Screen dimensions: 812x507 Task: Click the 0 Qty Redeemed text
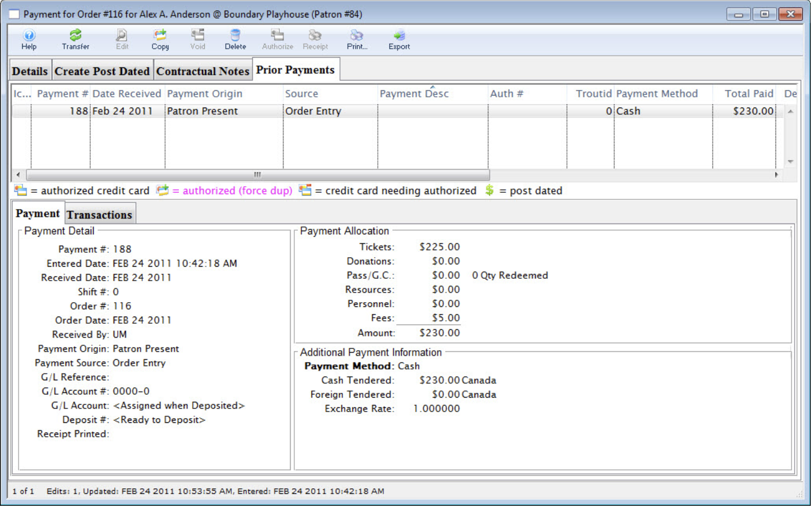tap(510, 276)
